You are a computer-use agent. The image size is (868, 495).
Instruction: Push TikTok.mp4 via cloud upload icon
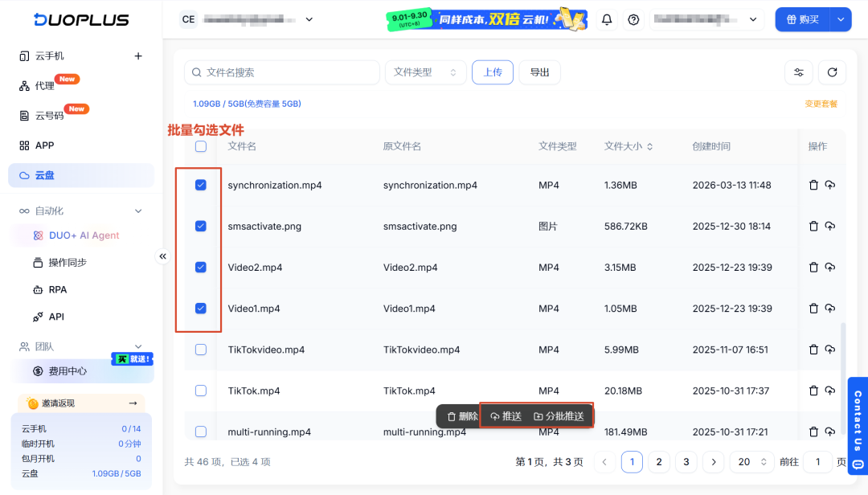(x=829, y=391)
